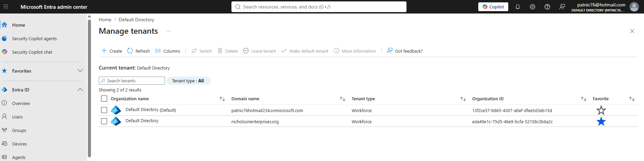Click the Favorite column header
The width and height of the screenshot is (644, 161).
click(x=601, y=99)
